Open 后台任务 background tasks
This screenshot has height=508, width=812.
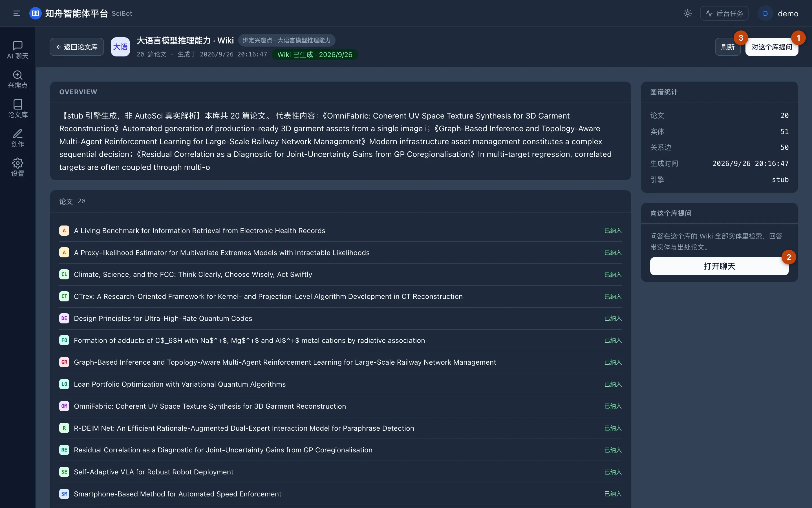724,14
